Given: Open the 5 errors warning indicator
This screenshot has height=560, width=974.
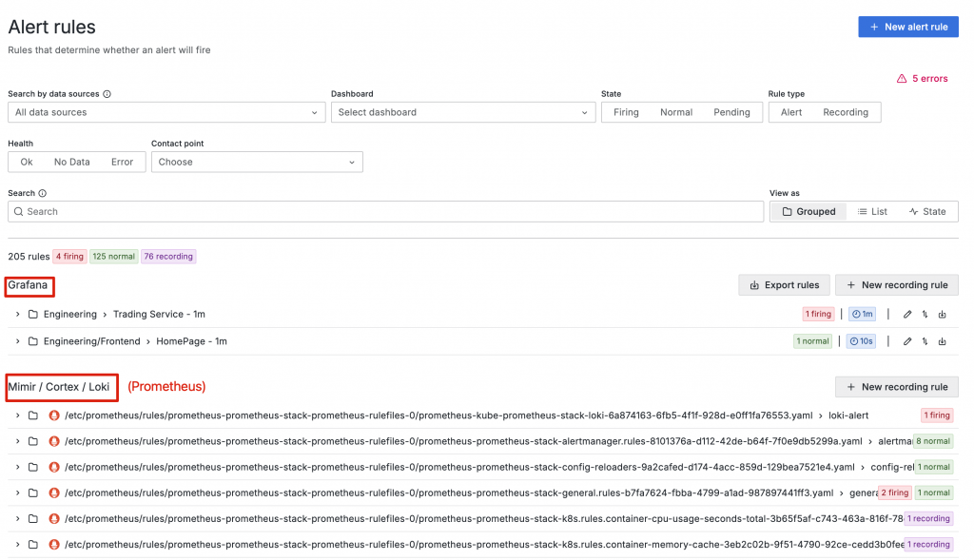Looking at the screenshot, I should click(x=923, y=78).
